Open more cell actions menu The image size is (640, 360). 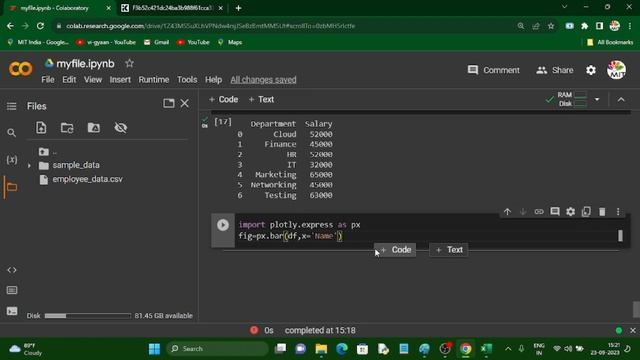tap(618, 212)
